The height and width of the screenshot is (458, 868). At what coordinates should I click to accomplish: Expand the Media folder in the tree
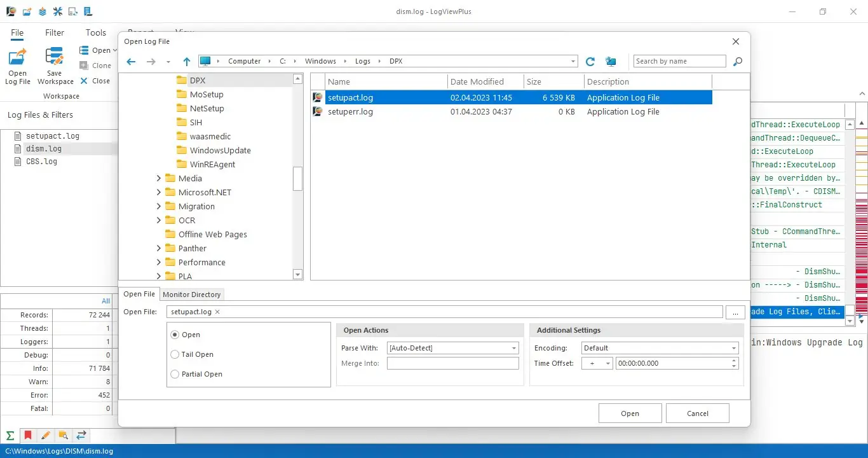(159, 179)
